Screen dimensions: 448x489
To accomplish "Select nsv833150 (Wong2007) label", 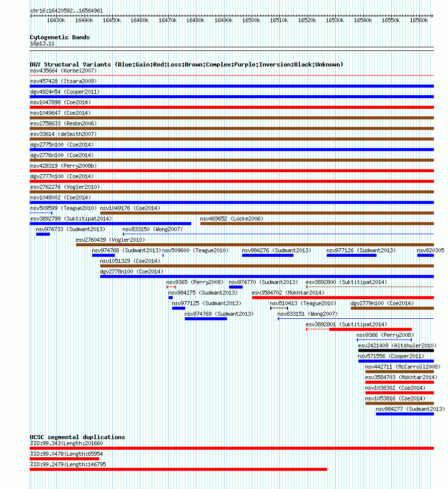I will (x=153, y=230).
